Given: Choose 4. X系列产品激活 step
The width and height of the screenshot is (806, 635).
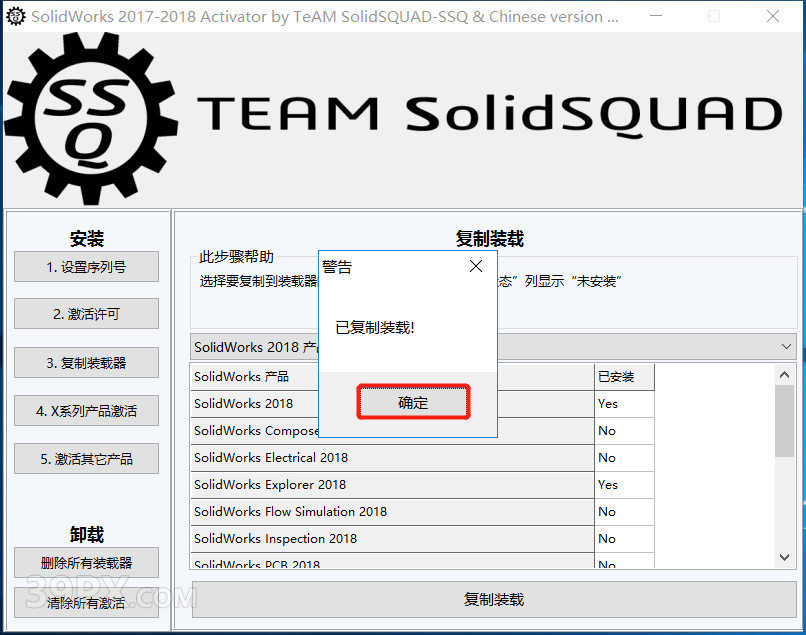Looking at the screenshot, I should (86, 411).
